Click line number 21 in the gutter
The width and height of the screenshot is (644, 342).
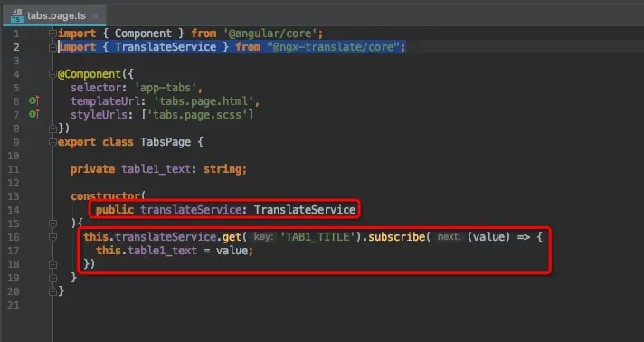coord(14,305)
